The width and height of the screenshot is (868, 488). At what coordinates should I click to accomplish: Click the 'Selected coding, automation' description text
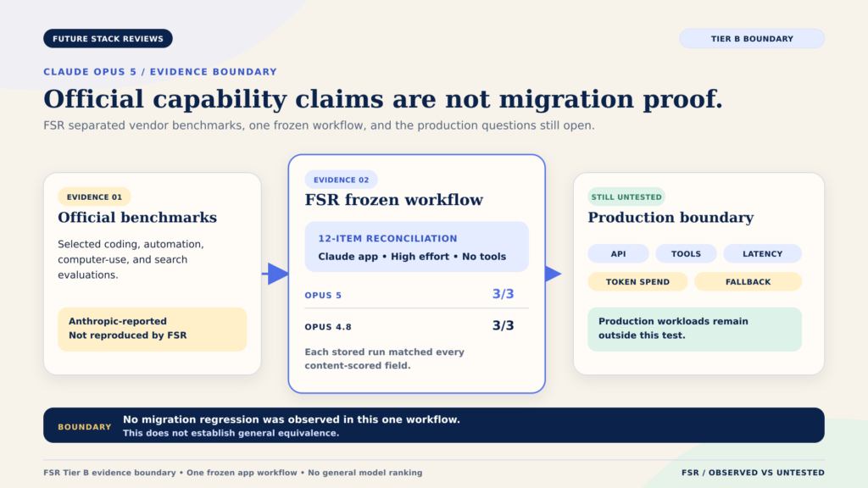131,259
